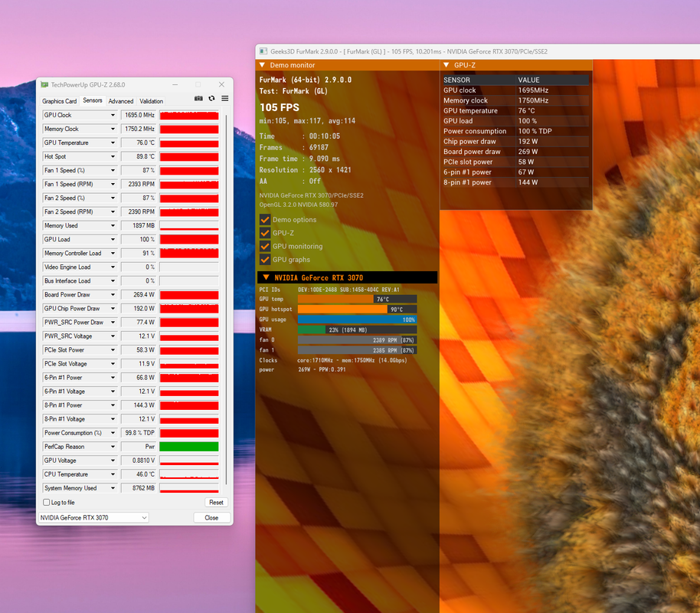
Task: Open the GPU Temperature sensor dropdown
Action: pos(113,143)
